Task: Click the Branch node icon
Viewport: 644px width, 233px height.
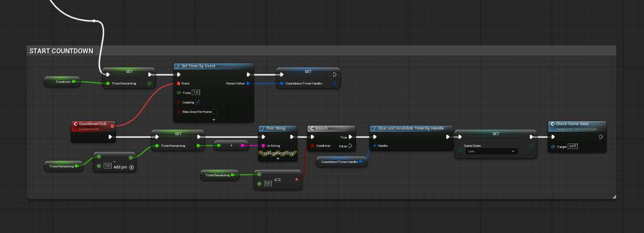Action: pyautogui.click(x=312, y=128)
